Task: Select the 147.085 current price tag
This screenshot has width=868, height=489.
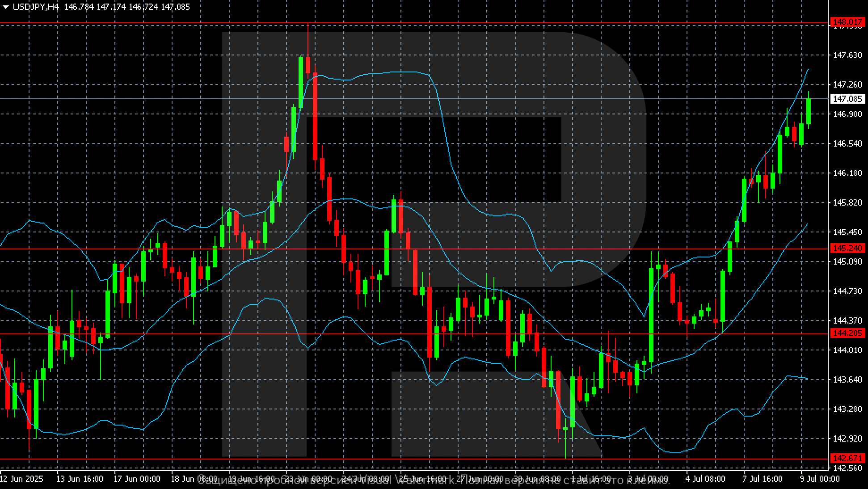Action: [847, 99]
